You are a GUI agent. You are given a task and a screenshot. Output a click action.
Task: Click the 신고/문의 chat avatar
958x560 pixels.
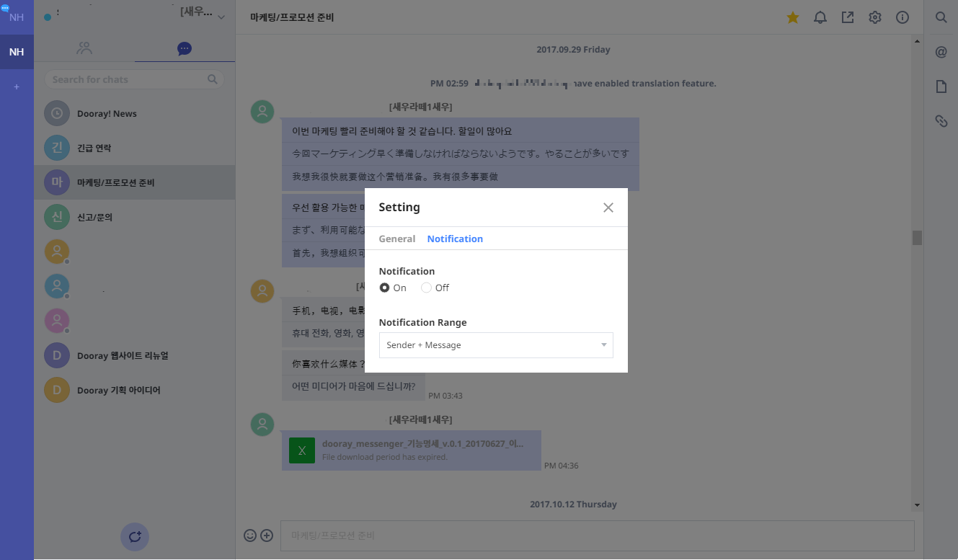pos(57,218)
